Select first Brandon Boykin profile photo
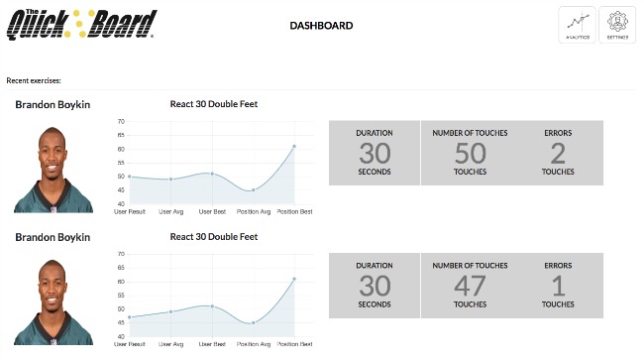The image size is (644, 361). pos(54,170)
